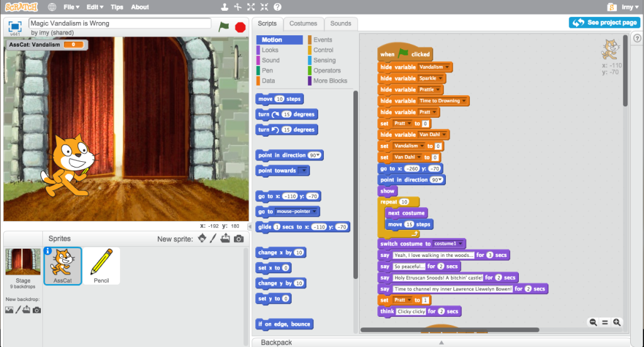Zoom out the scripts area
The height and width of the screenshot is (347, 644).
[x=593, y=322]
